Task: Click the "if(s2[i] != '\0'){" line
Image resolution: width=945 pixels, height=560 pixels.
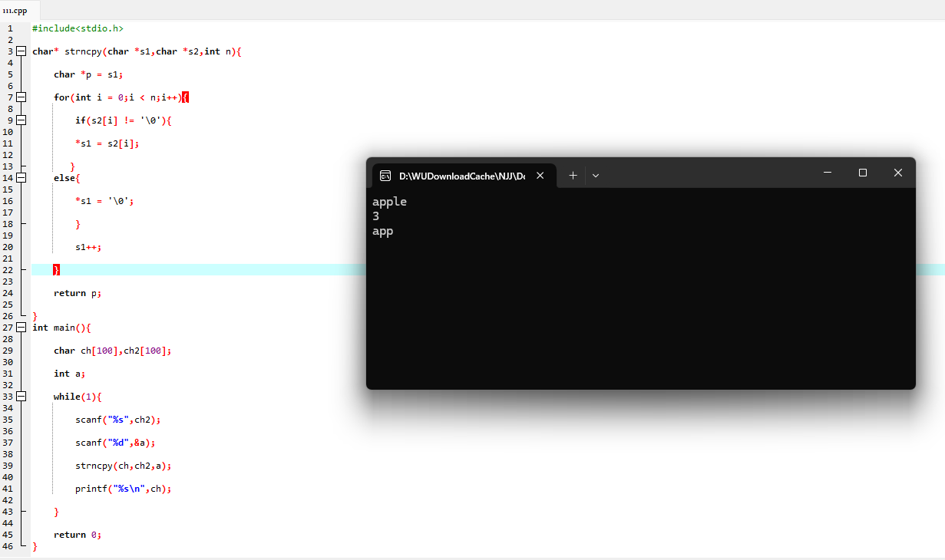Action: pyautogui.click(x=124, y=120)
